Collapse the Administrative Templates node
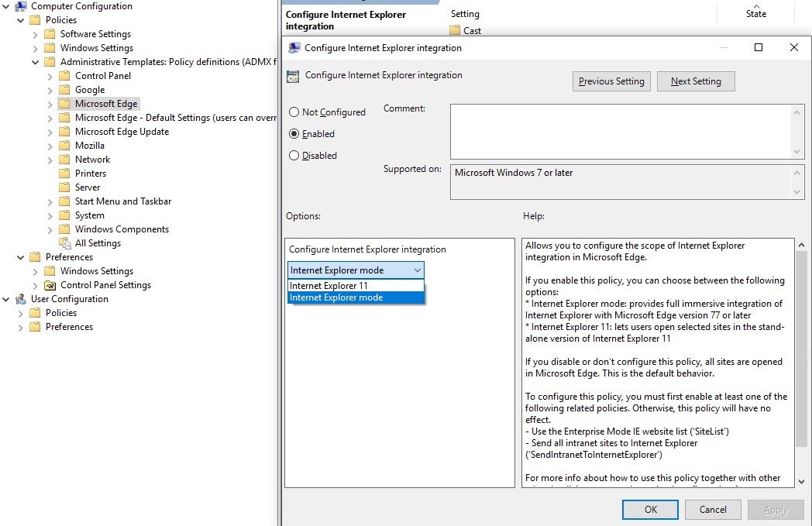812x526 pixels. tap(35, 63)
